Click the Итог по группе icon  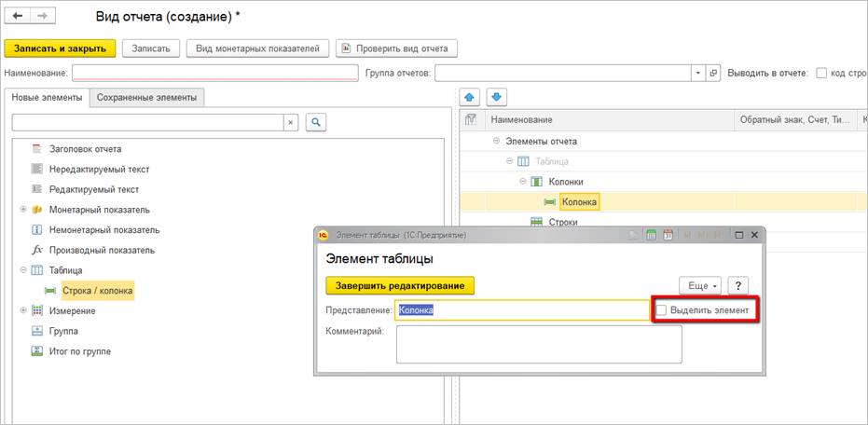coord(37,351)
